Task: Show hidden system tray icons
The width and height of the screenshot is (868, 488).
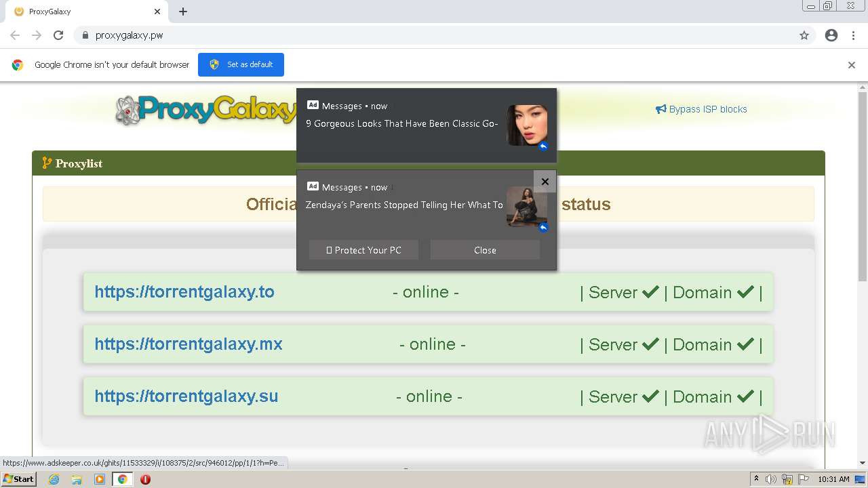Action: 756,479
